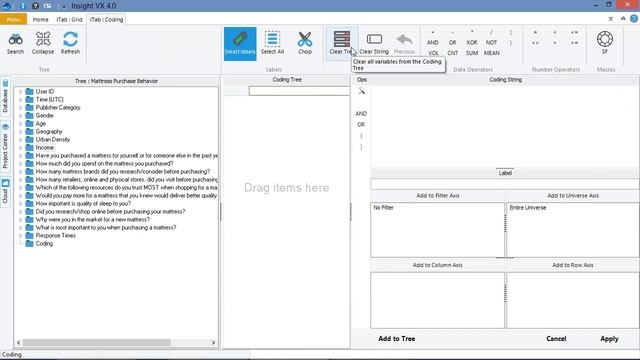This screenshot has height=360, width=640.
Task: Insert the SUM data operator
Action: [472, 53]
